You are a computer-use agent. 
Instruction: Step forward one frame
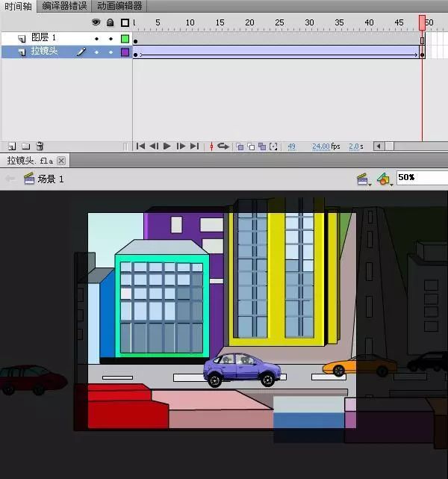[x=181, y=146]
